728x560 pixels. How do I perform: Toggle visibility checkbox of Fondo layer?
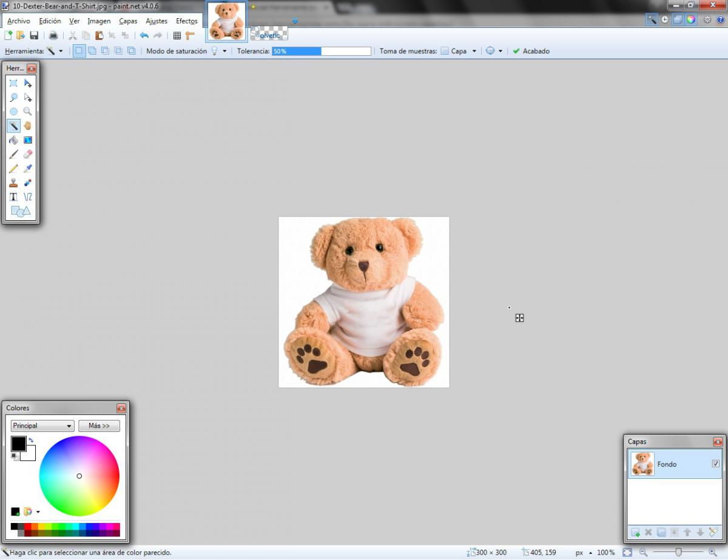tap(715, 464)
